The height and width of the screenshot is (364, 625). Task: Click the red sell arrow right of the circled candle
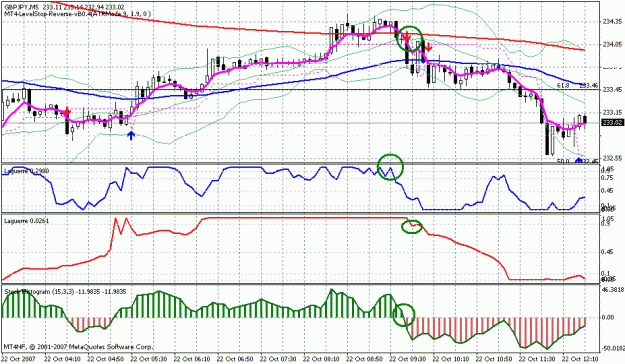tap(428, 48)
